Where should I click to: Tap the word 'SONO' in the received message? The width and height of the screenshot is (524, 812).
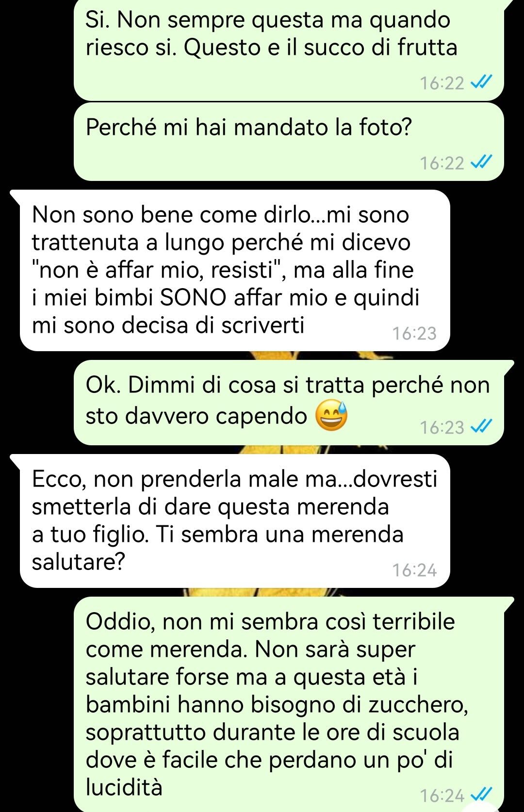pyautogui.click(x=194, y=298)
